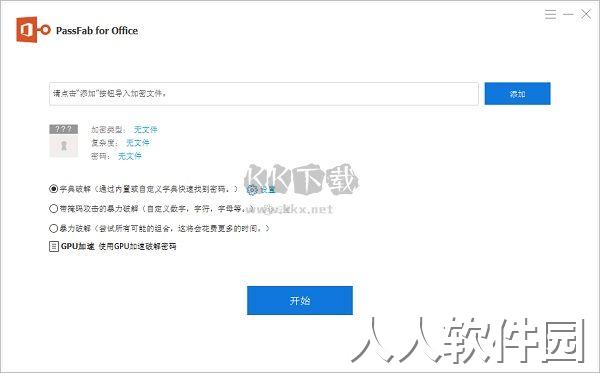Screen dimensions: 600x373
Task: Open dictionary settings gear icon
Action: click(x=252, y=189)
